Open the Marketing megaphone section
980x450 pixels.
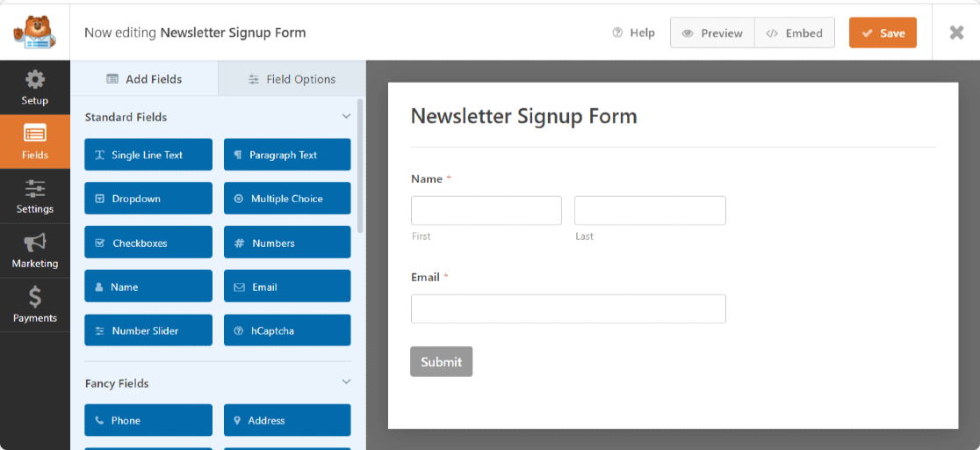[35, 251]
